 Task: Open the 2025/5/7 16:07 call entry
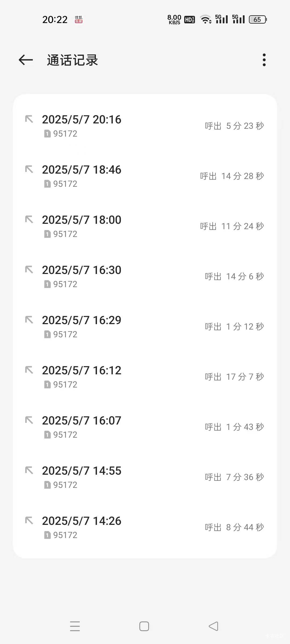[145, 427]
